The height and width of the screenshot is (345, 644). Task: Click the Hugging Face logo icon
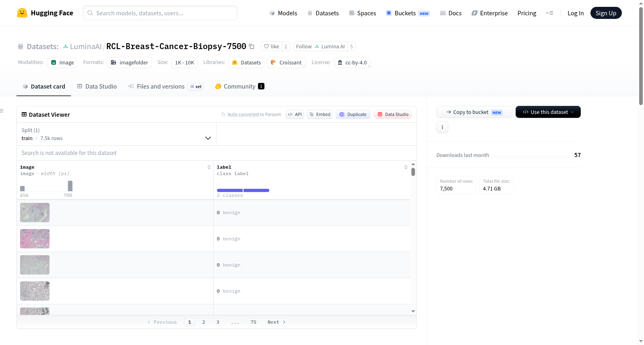coord(22,13)
